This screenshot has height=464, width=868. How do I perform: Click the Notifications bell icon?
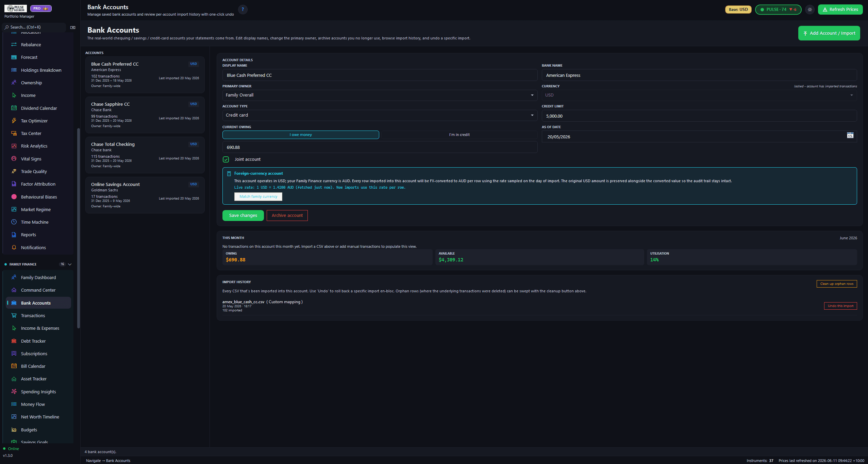[14, 247]
